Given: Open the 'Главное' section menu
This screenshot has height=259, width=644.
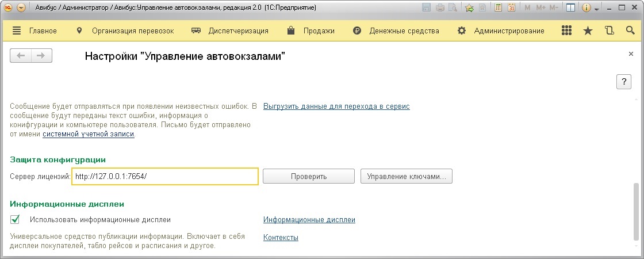Looking at the screenshot, I should point(34,31).
